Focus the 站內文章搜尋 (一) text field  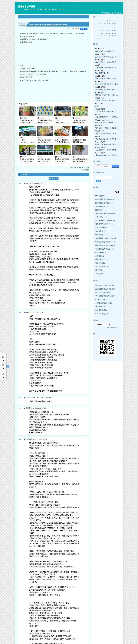tap(104, 178)
